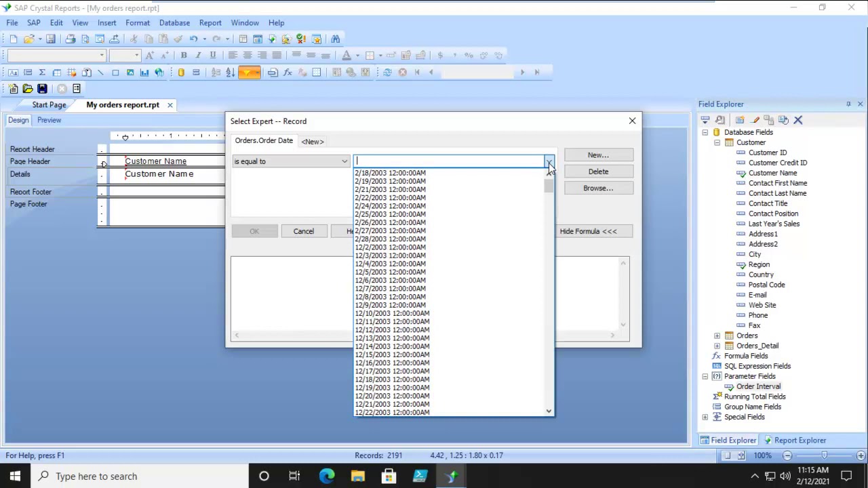Click the date list scrollbar down arrow
The image size is (868, 488).
[549, 411]
